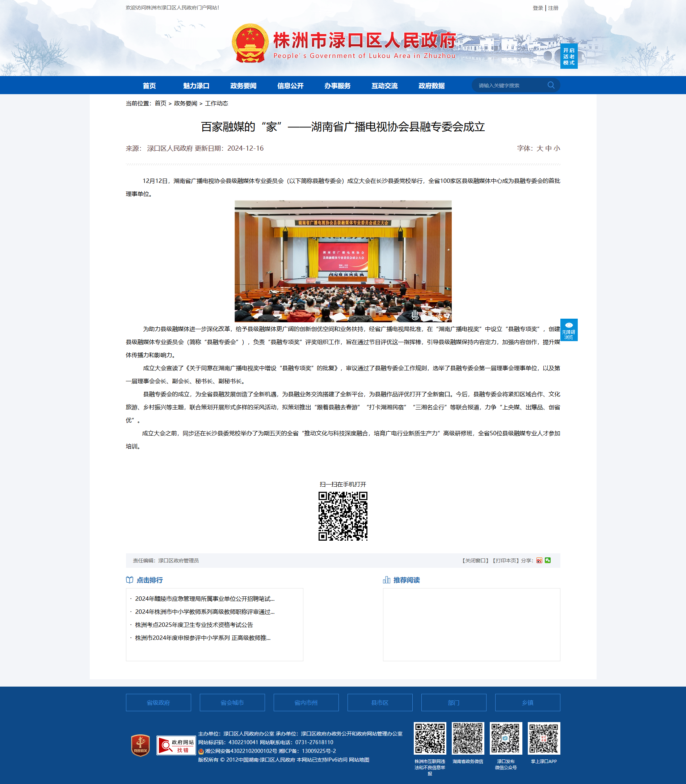Click the 政府网站找错 icon
The image size is (686, 784).
coord(176,745)
